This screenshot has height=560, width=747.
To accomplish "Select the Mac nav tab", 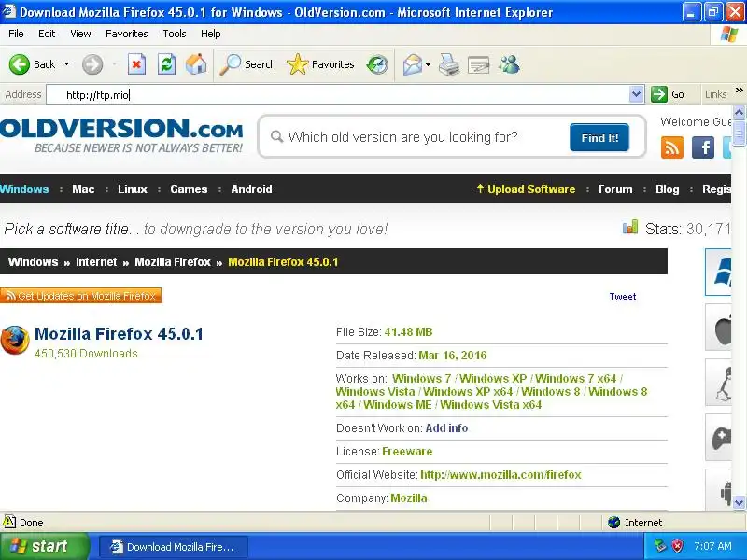I will pyautogui.click(x=83, y=189).
